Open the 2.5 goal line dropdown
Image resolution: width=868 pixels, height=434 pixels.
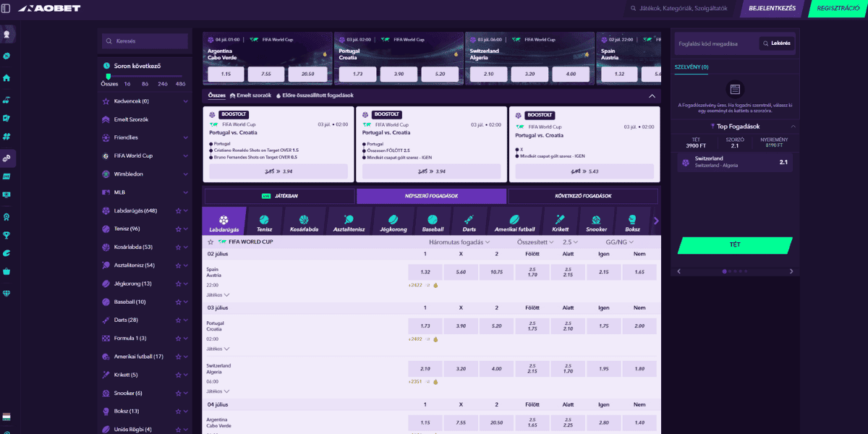point(571,242)
